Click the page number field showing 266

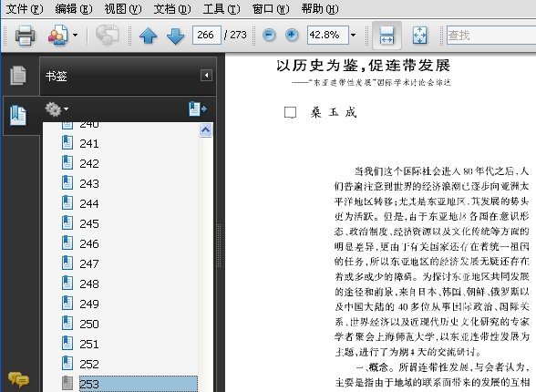(x=206, y=35)
